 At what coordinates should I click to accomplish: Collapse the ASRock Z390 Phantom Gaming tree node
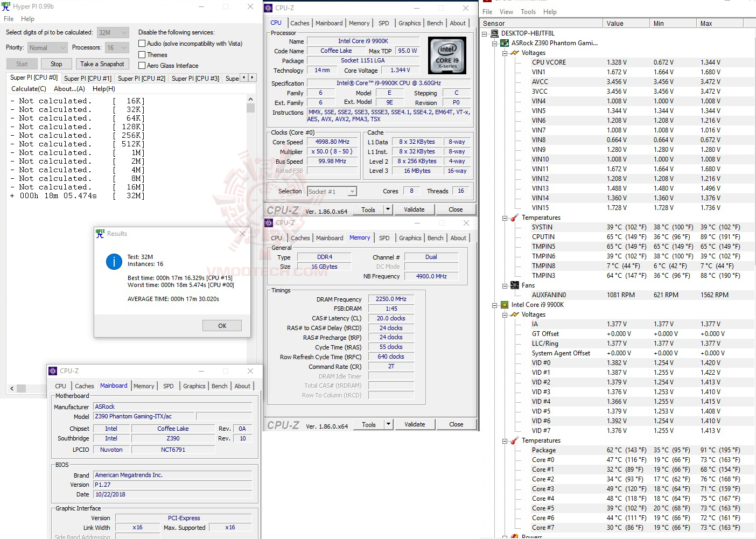tap(495, 43)
